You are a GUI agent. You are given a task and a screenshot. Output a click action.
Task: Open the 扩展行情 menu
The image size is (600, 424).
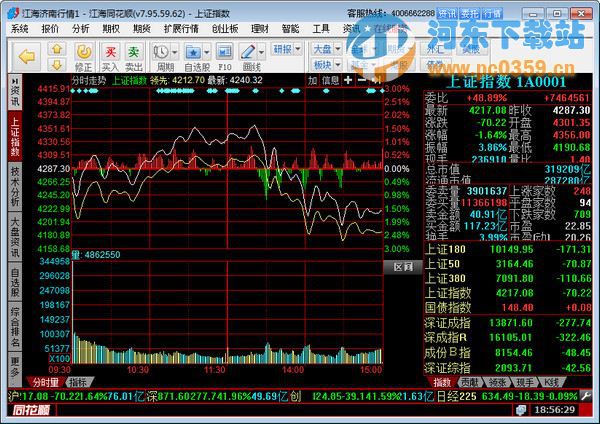(181, 29)
